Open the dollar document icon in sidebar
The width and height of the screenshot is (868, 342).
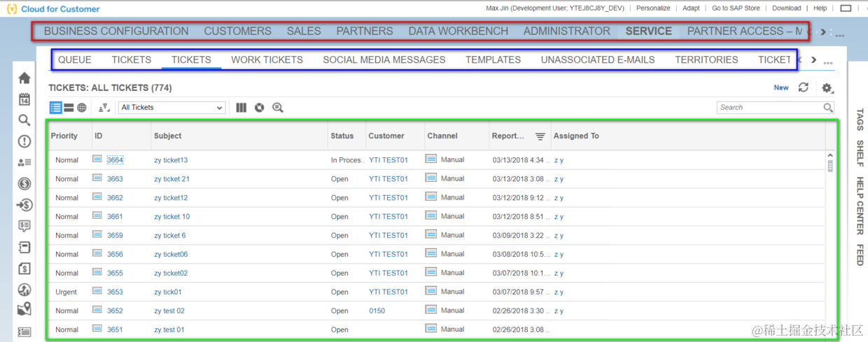point(24,269)
